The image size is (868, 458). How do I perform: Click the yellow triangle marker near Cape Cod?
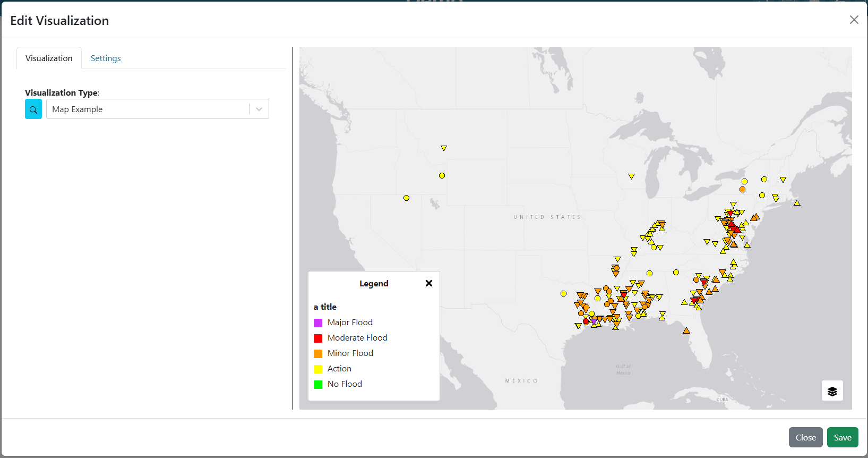tap(797, 202)
